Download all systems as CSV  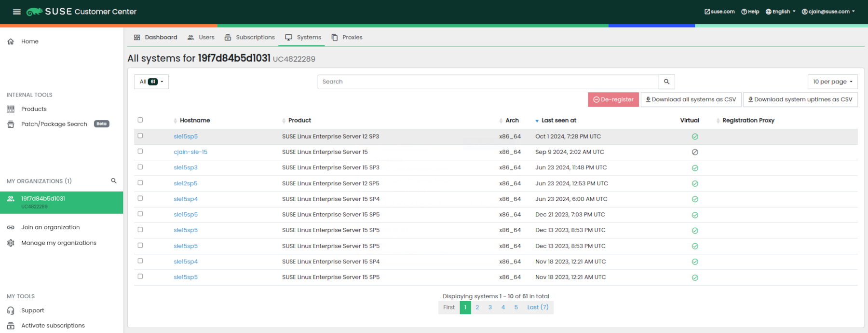(691, 99)
